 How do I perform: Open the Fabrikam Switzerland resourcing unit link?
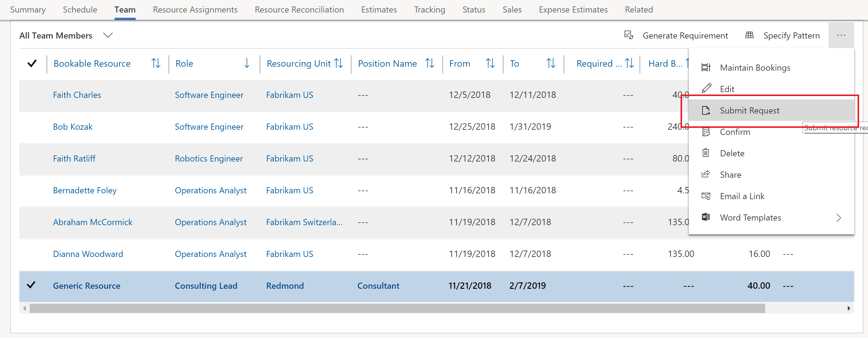tap(304, 222)
